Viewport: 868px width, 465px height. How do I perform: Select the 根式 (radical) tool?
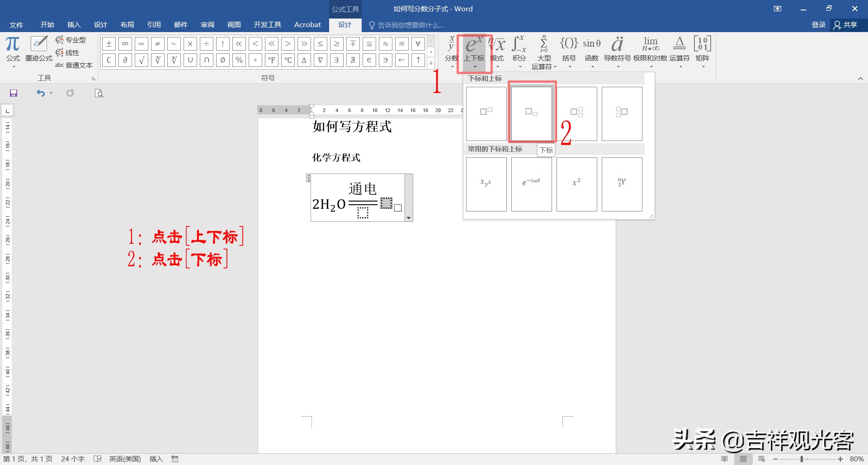coord(496,50)
